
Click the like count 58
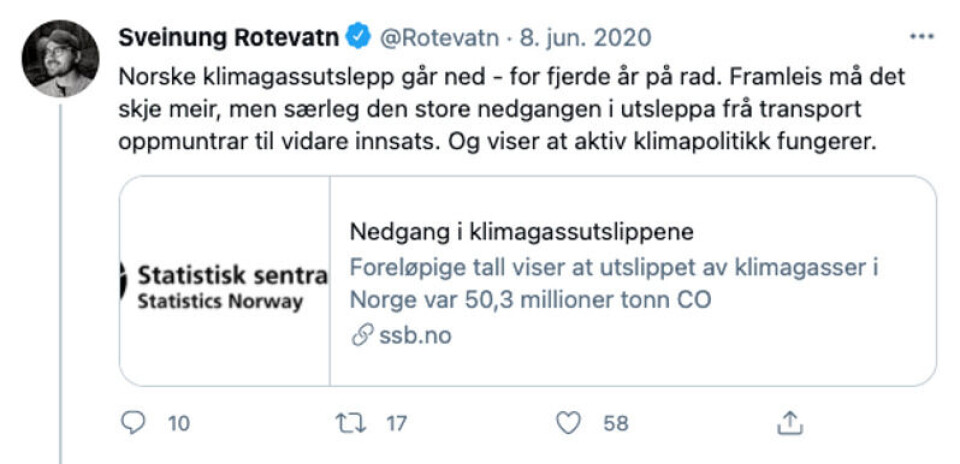[x=616, y=424]
